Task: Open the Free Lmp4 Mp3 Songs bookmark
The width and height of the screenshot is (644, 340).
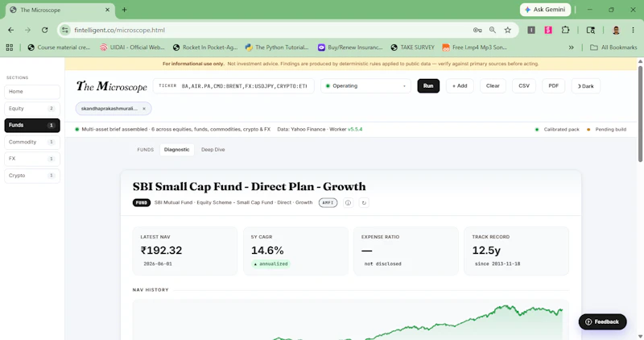Action: tap(474, 48)
